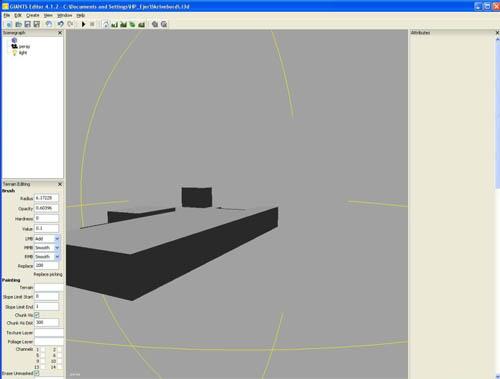The height and width of the screenshot is (379, 500).
Task: Open the RMB Smooth dropdown
Action: [x=57, y=257]
